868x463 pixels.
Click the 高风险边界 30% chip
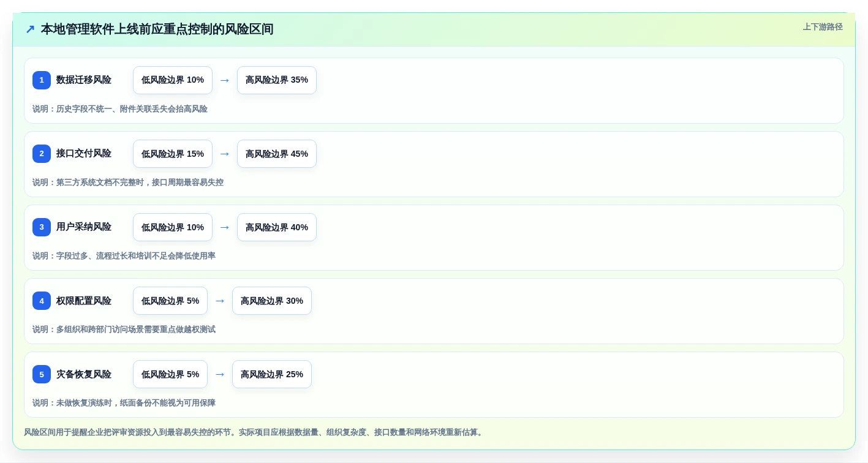(x=272, y=301)
